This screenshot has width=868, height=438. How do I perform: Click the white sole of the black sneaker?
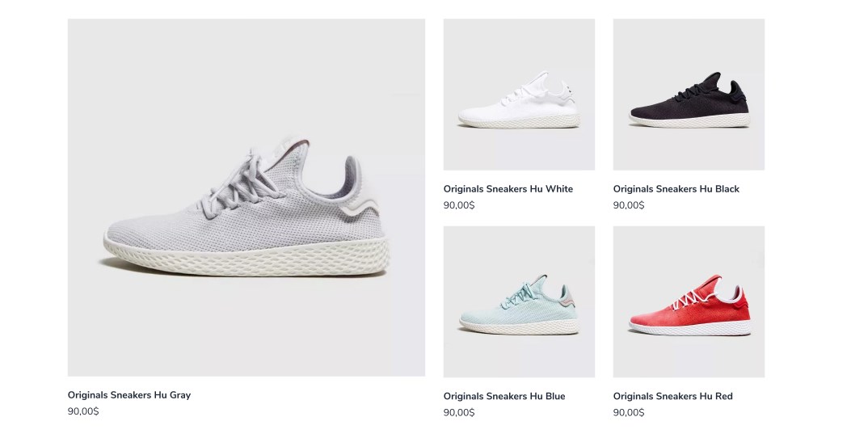tap(690, 120)
